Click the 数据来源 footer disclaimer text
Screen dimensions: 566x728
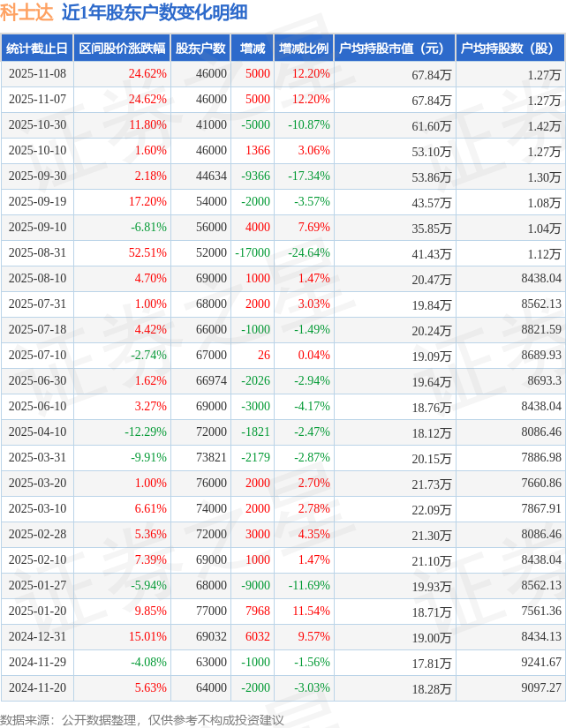click(x=142, y=719)
